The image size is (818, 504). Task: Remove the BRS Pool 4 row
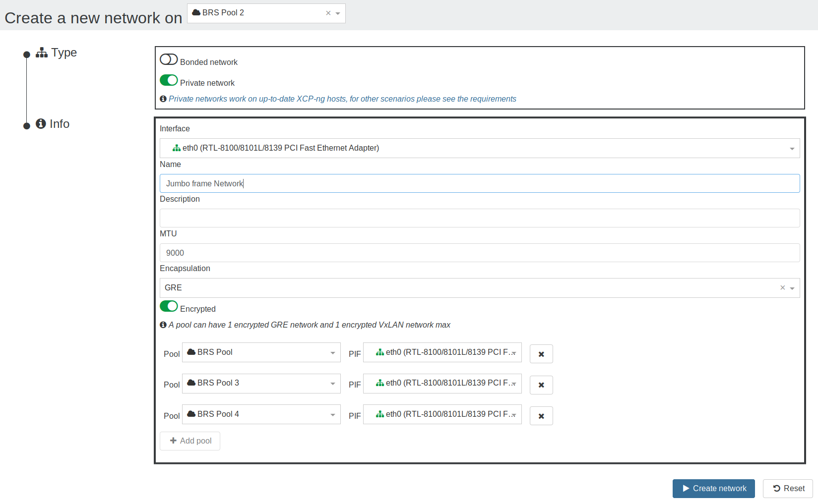pos(541,416)
